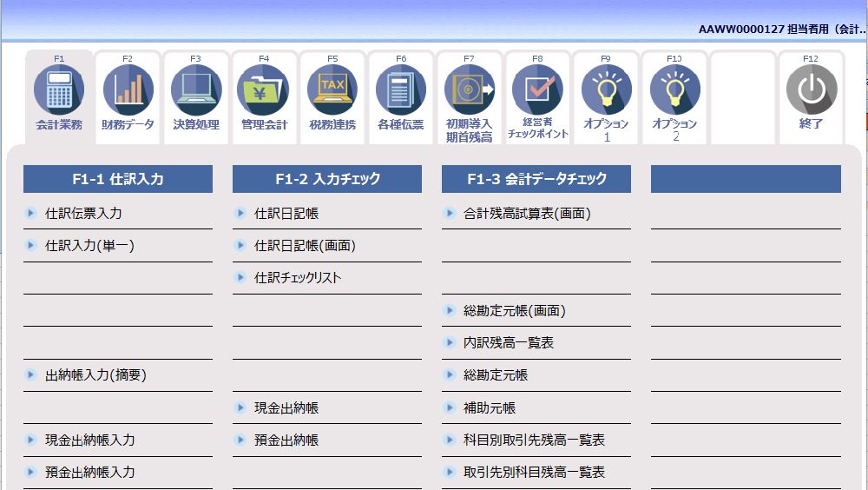Click the arrow bullet beside 仕訳チェックリスト
Screen dimensions: 868x490
tap(240, 277)
